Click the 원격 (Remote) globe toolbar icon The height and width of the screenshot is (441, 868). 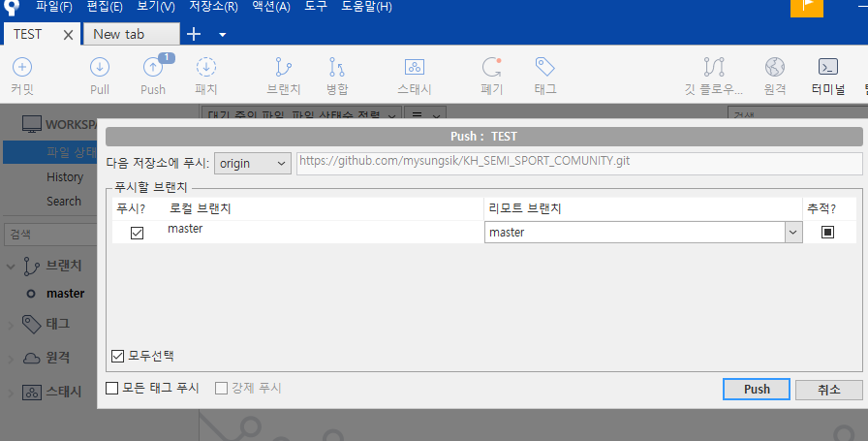[775, 67]
